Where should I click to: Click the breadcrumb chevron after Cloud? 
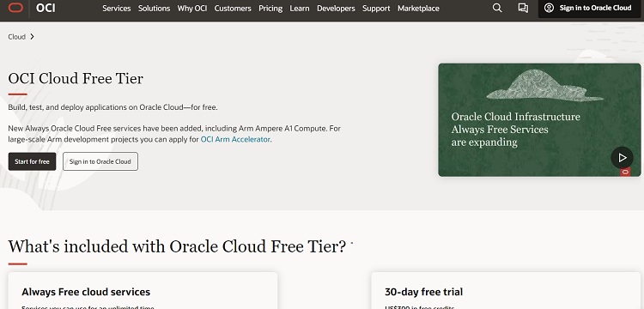[32, 37]
